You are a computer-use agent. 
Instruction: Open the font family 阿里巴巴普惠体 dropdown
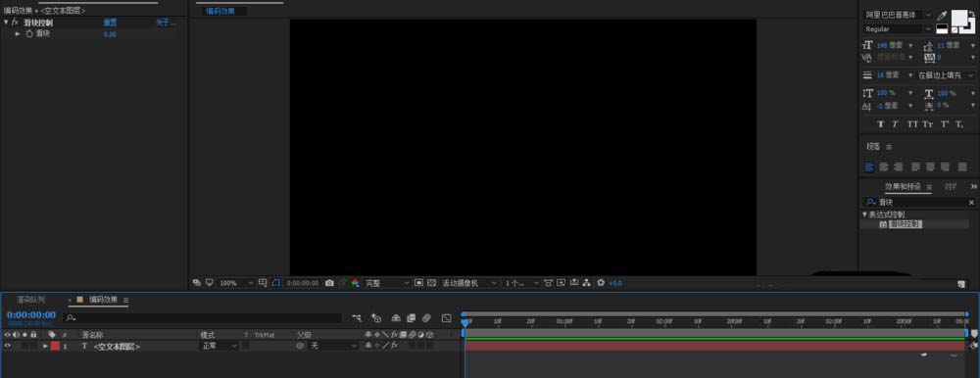click(x=898, y=15)
